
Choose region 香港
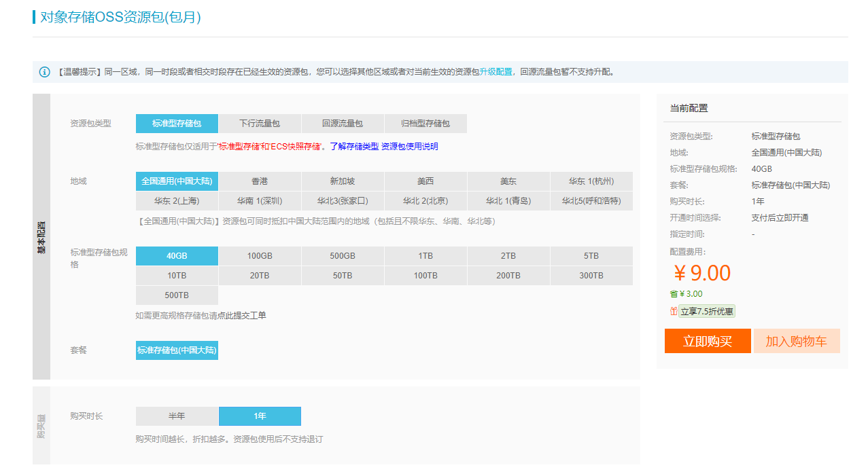click(x=260, y=181)
